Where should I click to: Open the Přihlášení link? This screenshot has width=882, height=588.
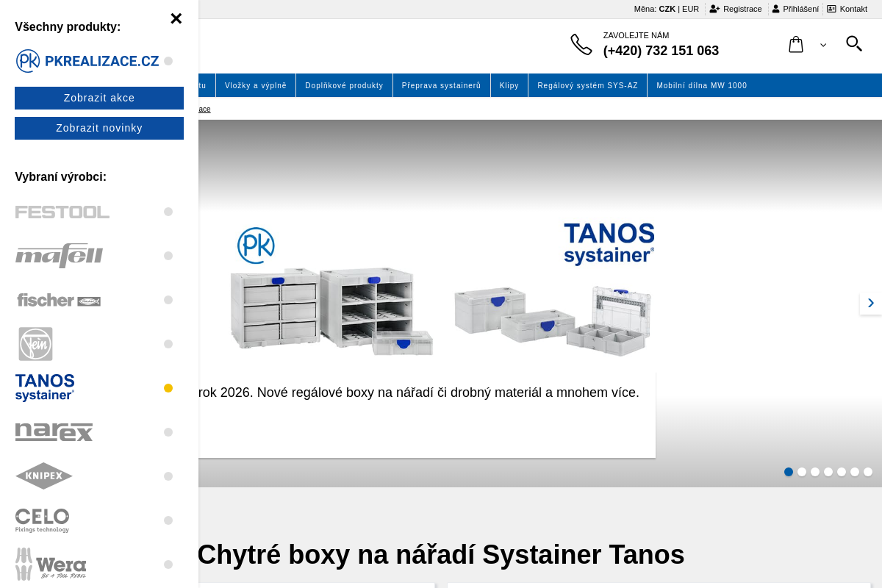[x=800, y=9]
